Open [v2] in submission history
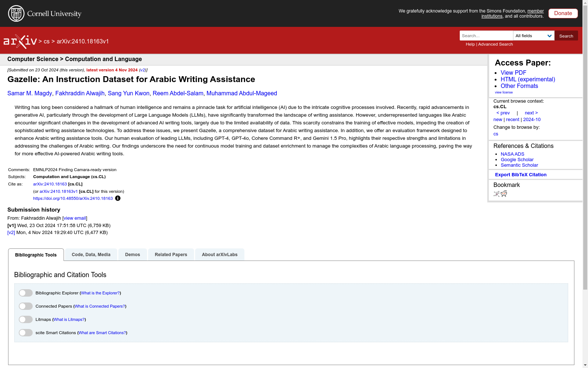 (11, 233)
